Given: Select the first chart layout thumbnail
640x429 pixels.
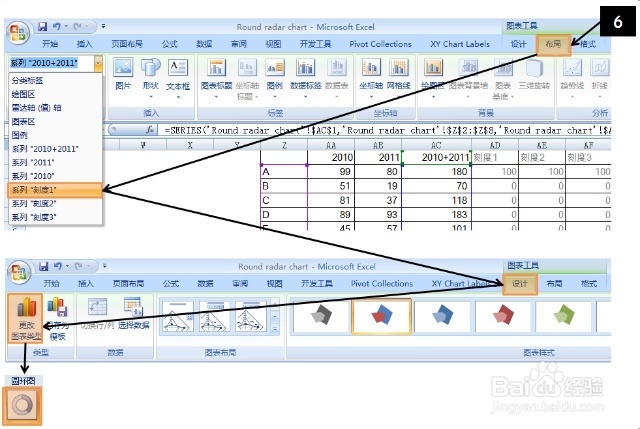Looking at the screenshot, I should coord(178,316).
